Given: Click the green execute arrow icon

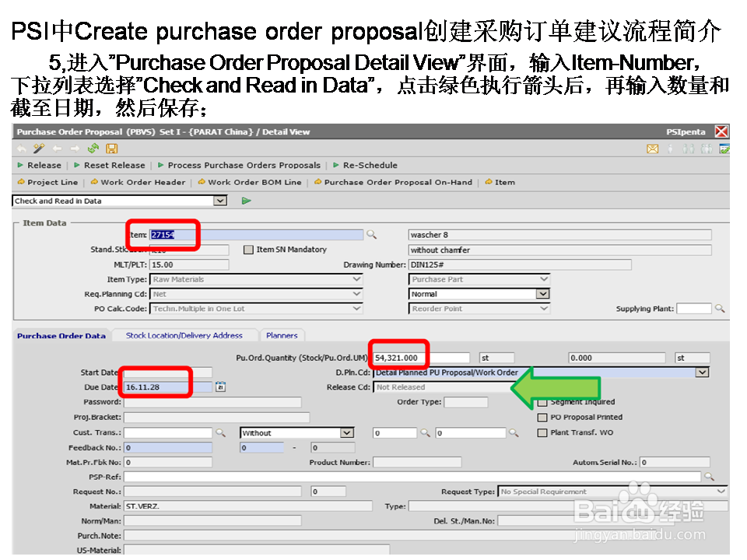Looking at the screenshot, I should pyautogui.click(x=247, y=200).
